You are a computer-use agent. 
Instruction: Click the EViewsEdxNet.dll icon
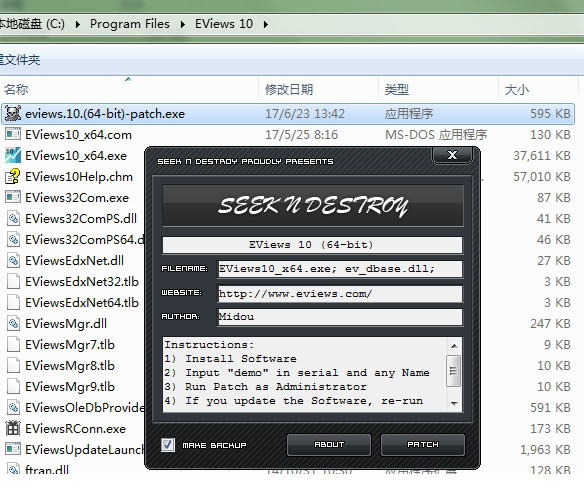[x=13, y=260]
